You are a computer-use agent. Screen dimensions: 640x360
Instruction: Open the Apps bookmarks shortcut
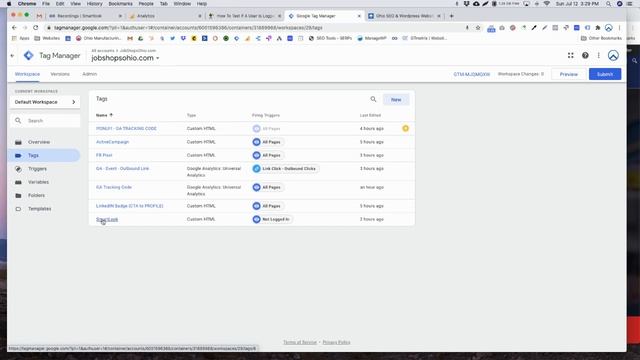click(x=20, y=38)
